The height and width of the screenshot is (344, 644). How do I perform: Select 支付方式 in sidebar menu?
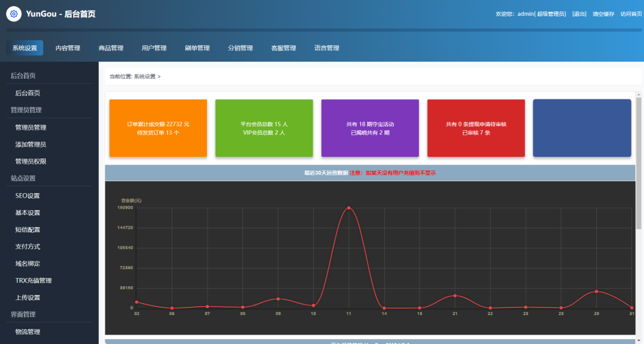[x=28, y=247]
